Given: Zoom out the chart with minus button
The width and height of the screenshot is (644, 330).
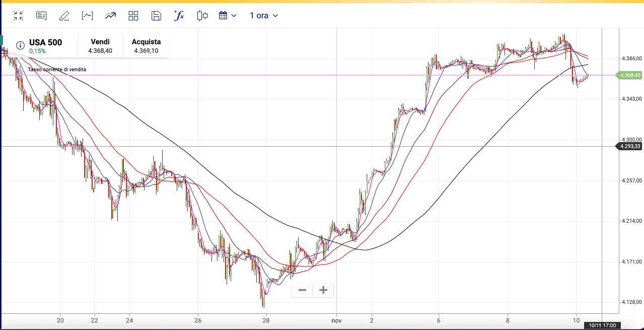Looking at the screenshot, I should click(x=302, y=290).
